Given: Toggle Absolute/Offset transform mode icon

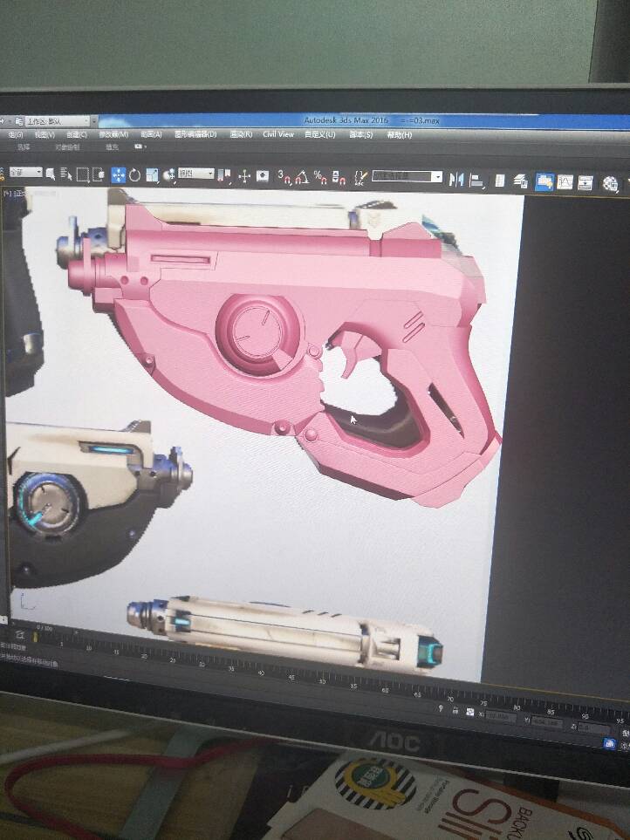Looking at the screenshot, I should [x=469, y=713].
